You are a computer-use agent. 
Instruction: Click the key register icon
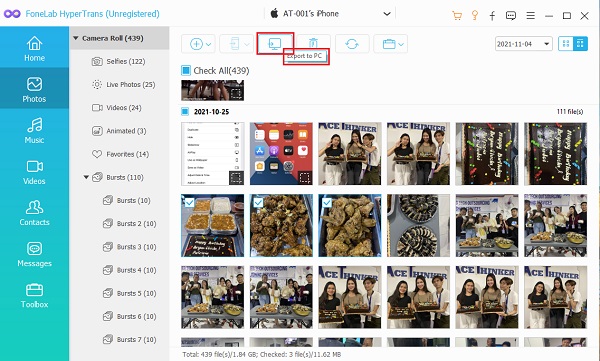(x=475, y=15)
